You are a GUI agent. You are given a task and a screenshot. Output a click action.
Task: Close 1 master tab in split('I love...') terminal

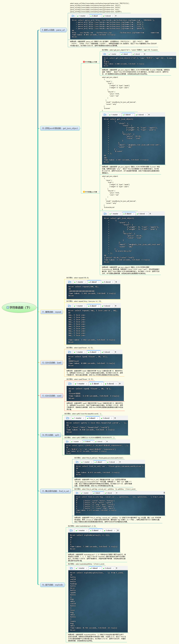click(84, 418)
